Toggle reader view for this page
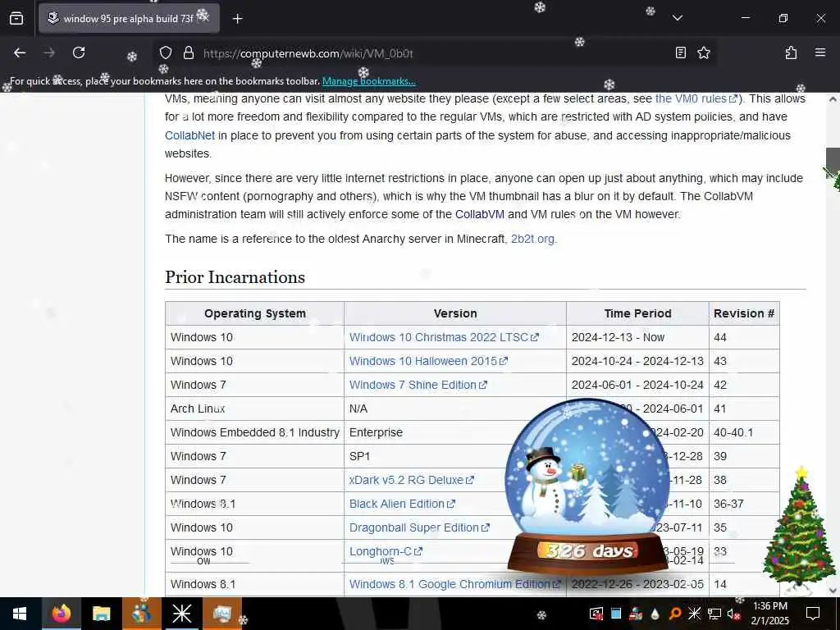840x630 pixels. (x=680, y=52)
